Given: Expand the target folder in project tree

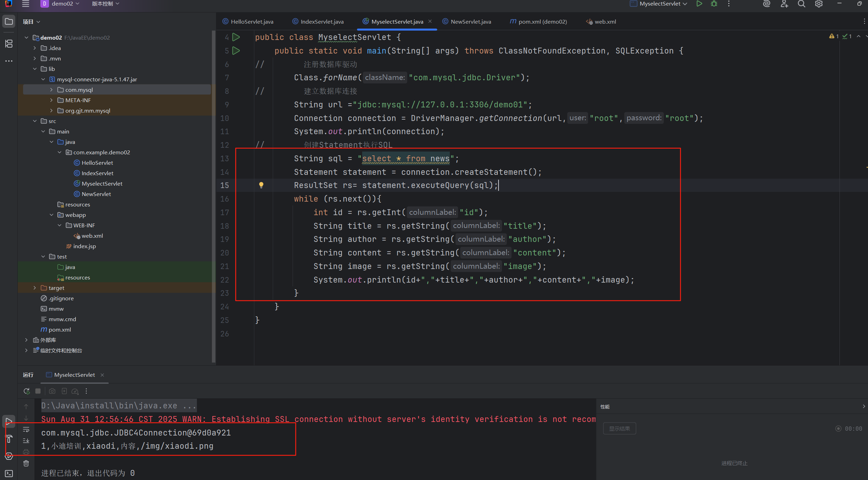Looking at the screenshot, I should pyautogui.click(x=35, y=288).
